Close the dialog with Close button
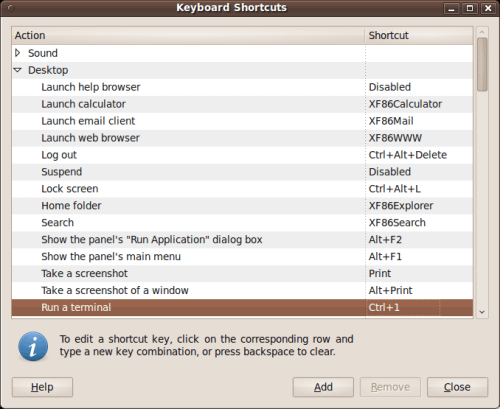The image size is (500, 409). [457, 387]
